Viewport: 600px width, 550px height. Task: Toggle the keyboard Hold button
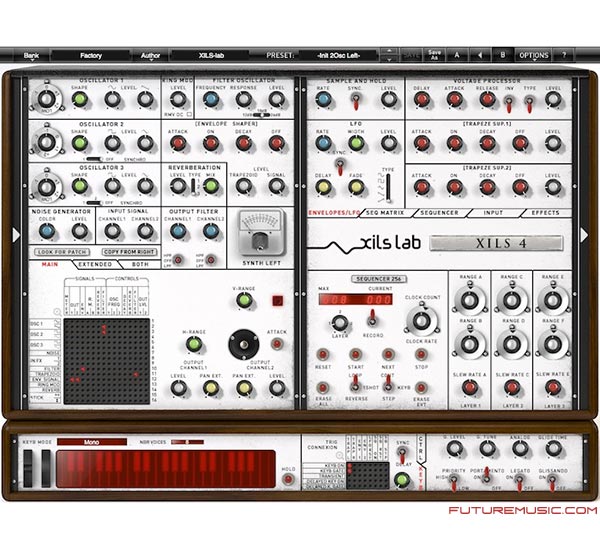pyautogui.click(x=288, y=479)
